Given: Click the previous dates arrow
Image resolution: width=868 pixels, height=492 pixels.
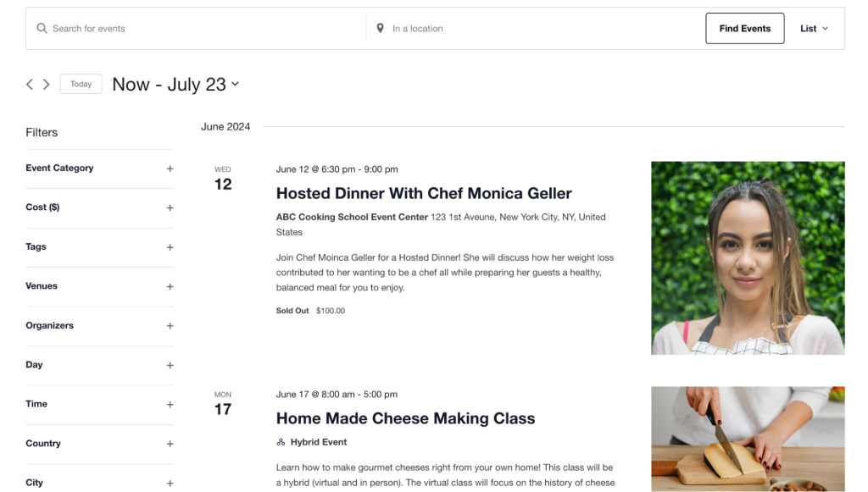Looking at the screenshot, I should [x=29, y=84].
